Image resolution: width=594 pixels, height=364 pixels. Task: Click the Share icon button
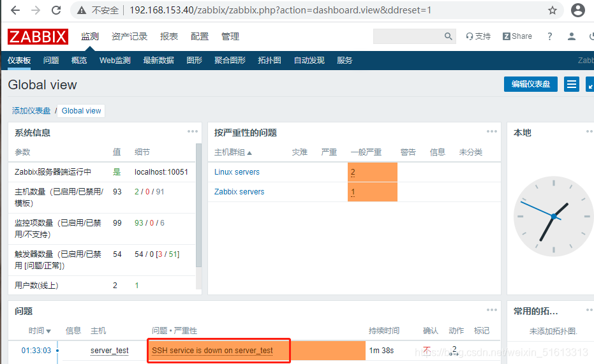click(x=517, y=36)
